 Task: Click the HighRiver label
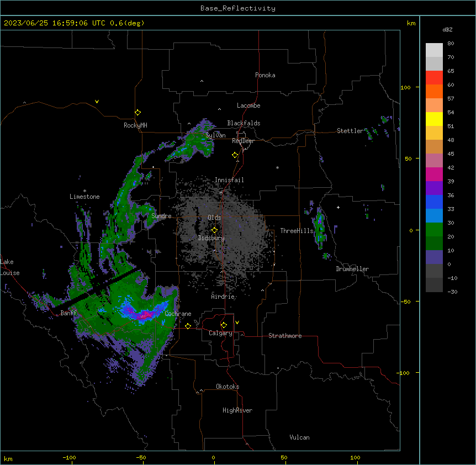click(x=237, y=410)
